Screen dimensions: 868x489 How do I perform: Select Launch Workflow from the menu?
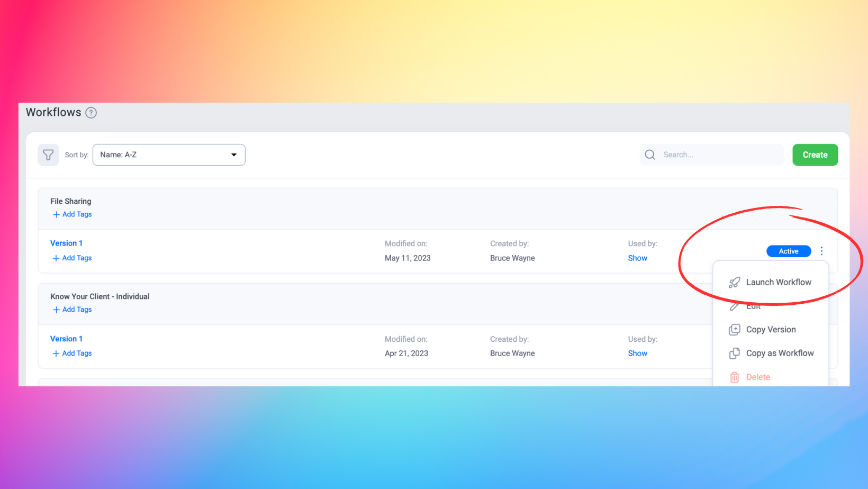point(778,282)
